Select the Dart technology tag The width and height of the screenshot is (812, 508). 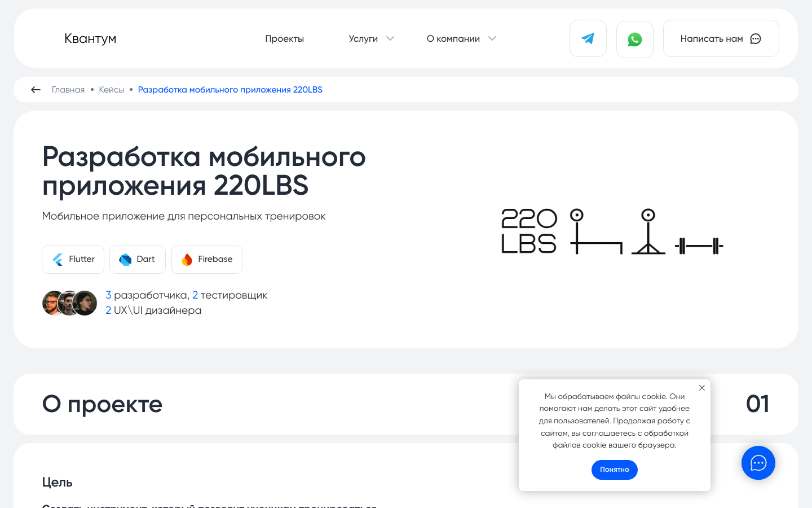tap(138, 260)
